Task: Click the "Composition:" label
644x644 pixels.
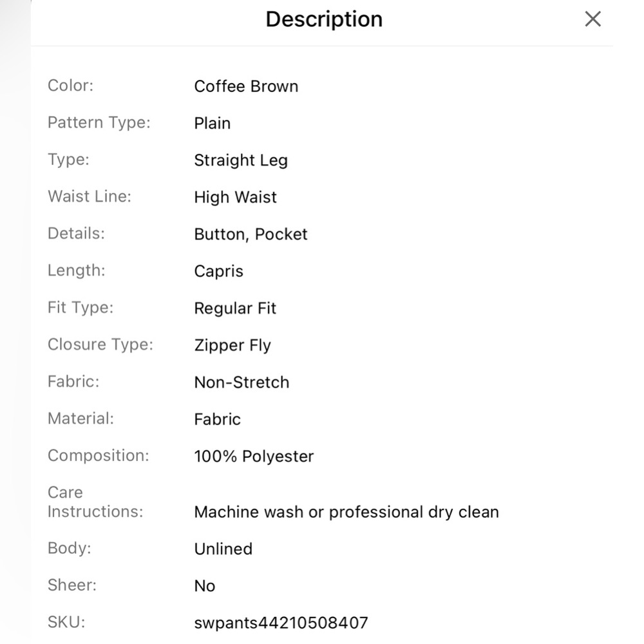Action: pos(99,455)
